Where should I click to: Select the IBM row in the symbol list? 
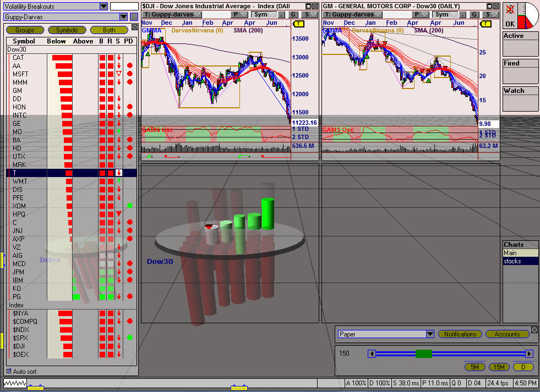click(x=72, y=280)
